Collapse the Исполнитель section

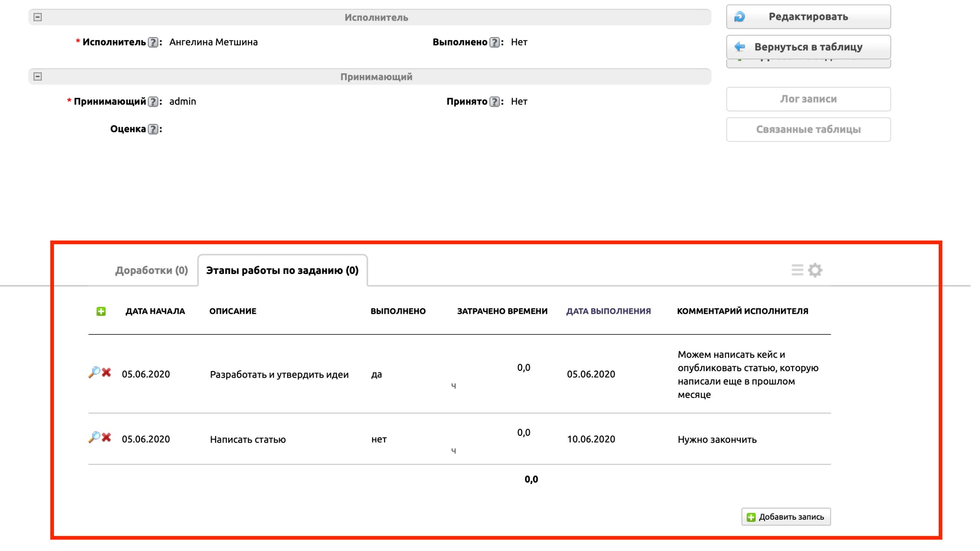click(38, 17)
